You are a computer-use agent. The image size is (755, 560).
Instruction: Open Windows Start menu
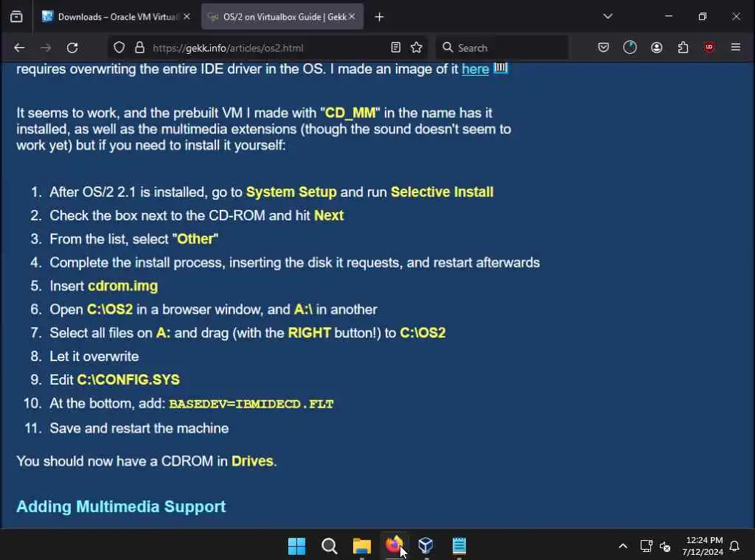tap(296, 546)
